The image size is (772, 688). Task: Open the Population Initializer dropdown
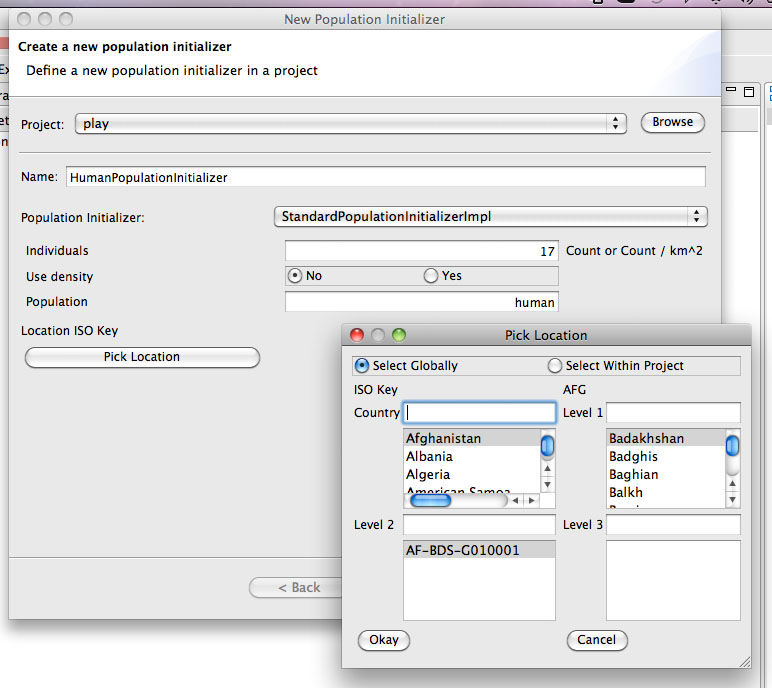click(x=490, y=217)
